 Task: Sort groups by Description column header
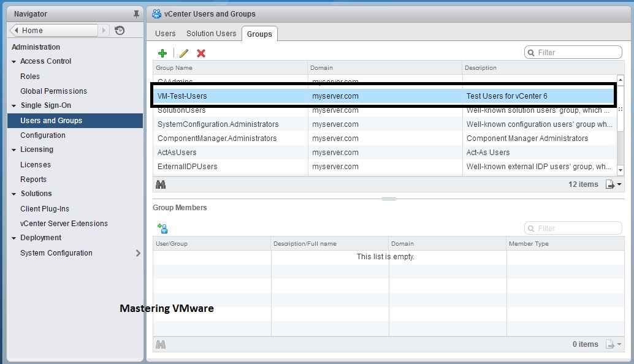point(543,68)
